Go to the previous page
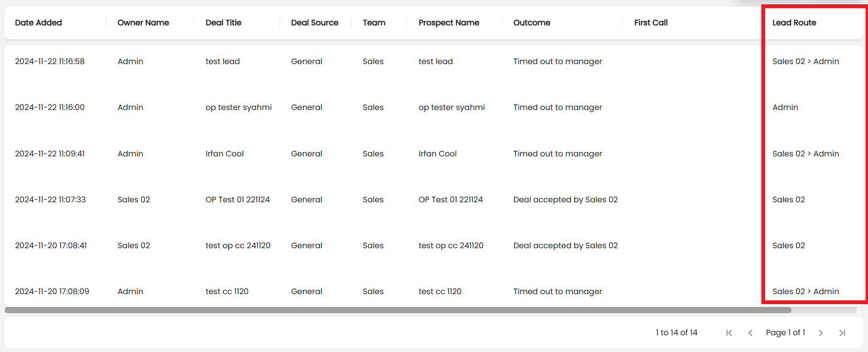868x352 pixels. point(750,333)
